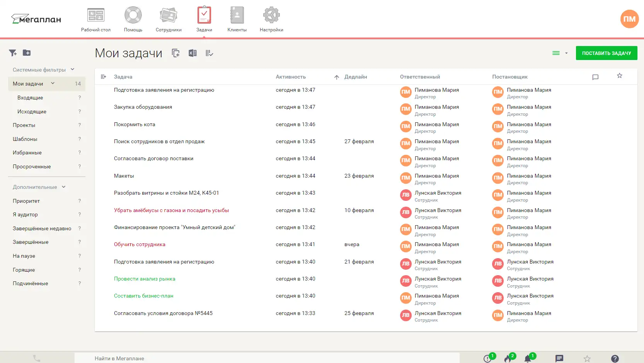
Task: Click Лунская Виктория in Разобрать витрины row
Action: click(438, 193)
